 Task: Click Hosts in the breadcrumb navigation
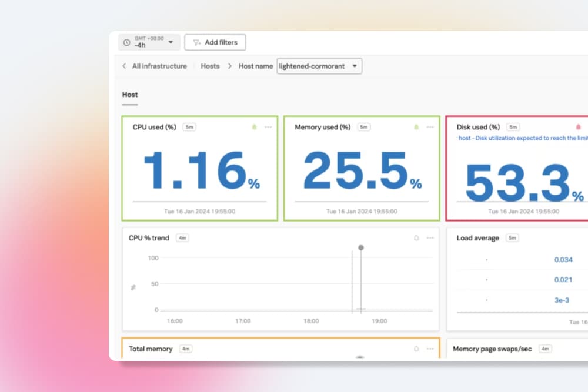tap(210, 66)
